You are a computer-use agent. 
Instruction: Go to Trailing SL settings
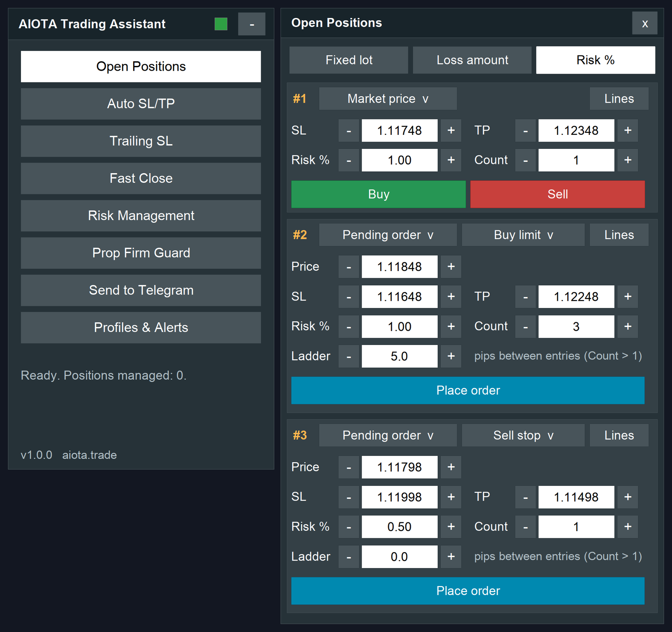pos(141,141)
